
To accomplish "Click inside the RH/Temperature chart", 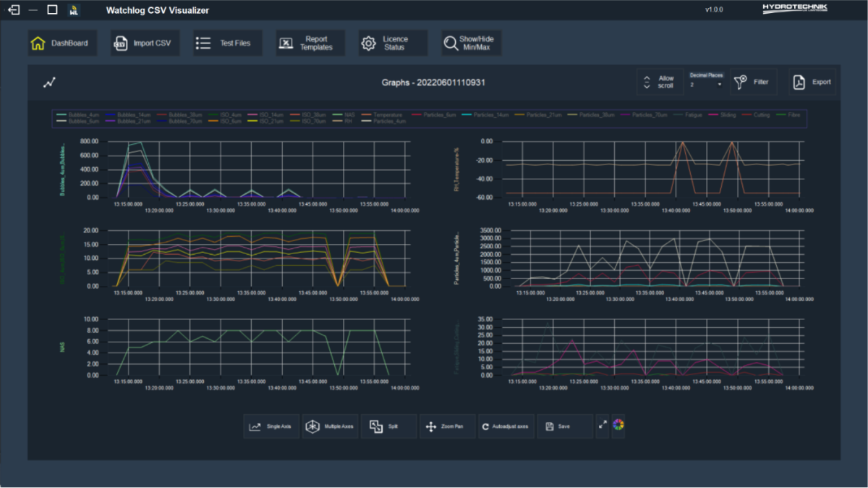I will coord(653,169).
